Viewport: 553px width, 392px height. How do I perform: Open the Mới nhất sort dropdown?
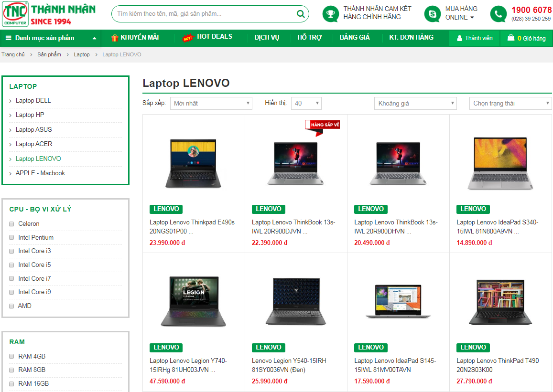pos(211,103)
